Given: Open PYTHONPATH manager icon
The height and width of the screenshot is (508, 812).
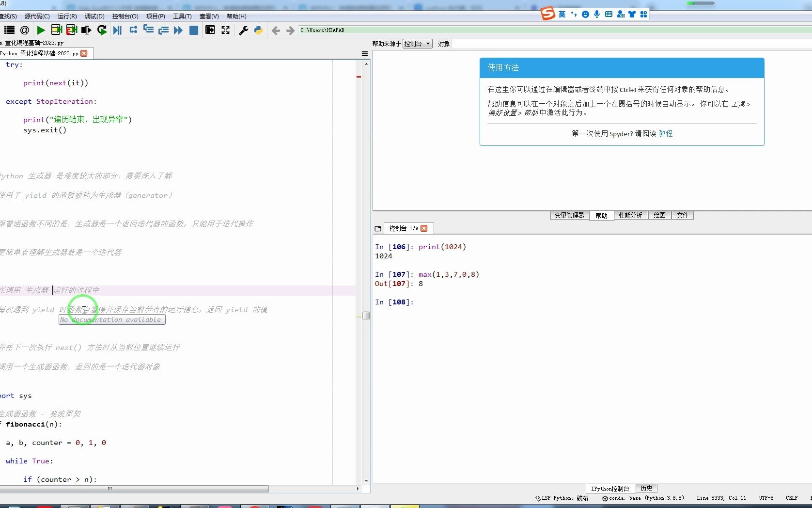Looking at the screenshot, I should pyautogui.click(x=258, y=30).
